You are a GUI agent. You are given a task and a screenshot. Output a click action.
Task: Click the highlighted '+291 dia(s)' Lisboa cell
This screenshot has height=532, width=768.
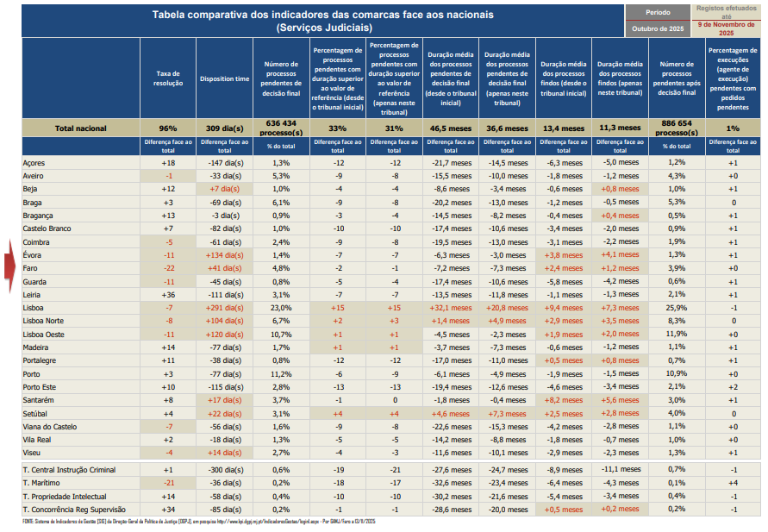pyautogui.click(x=224, y=308)
